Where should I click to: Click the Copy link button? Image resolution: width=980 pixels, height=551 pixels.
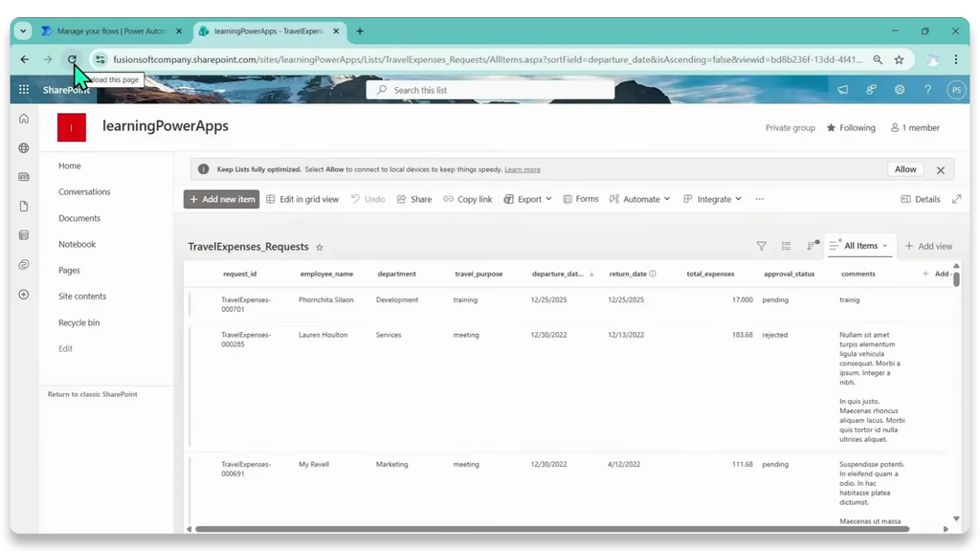pyautogui.click(x=467, y=199)
